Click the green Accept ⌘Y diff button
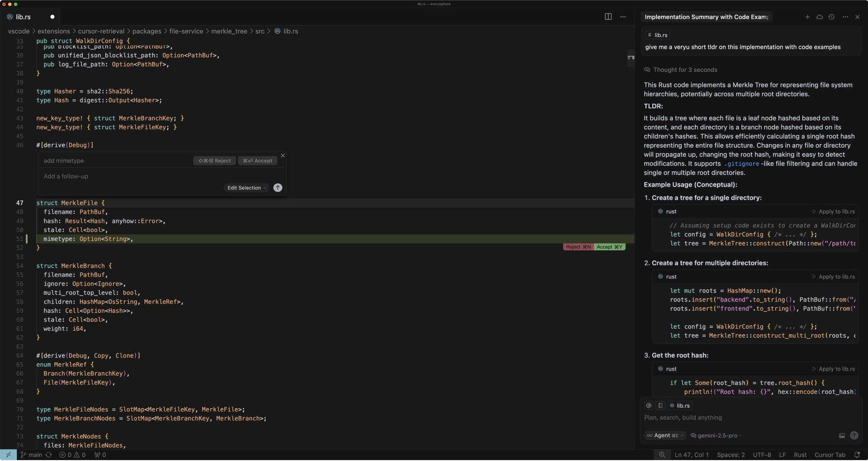Image resolution: width=868 pixels, height=461 pixels. point(609,247)
